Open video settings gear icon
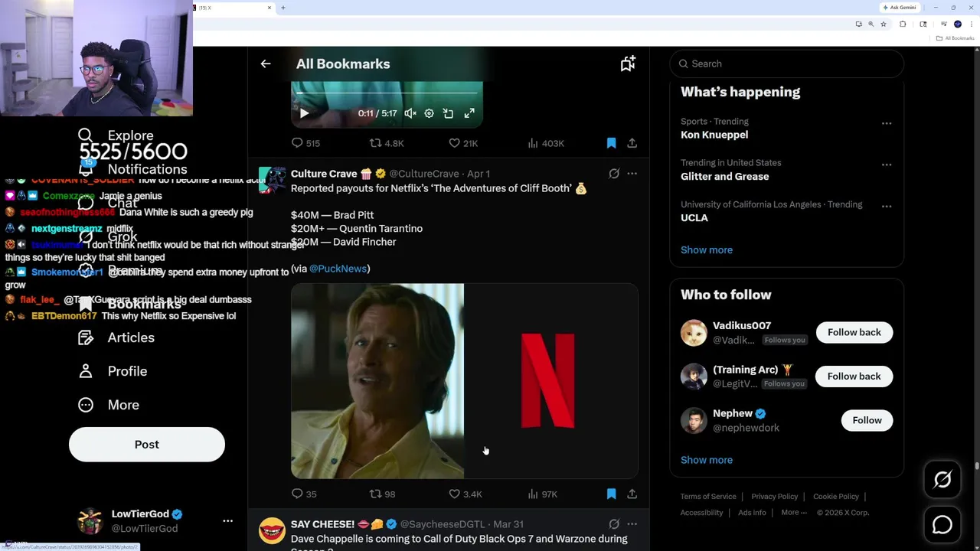 pyautogui.click(x=429, y=113)
